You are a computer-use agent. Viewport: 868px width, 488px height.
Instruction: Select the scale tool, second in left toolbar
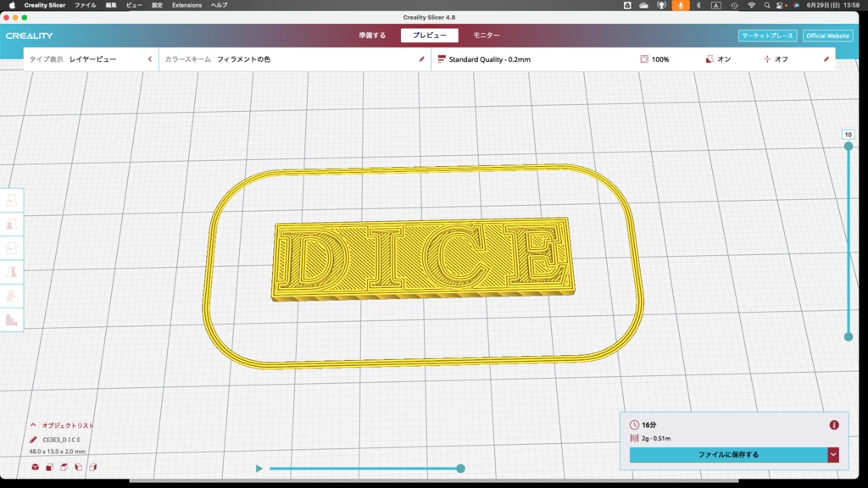[x=12, y=224]
